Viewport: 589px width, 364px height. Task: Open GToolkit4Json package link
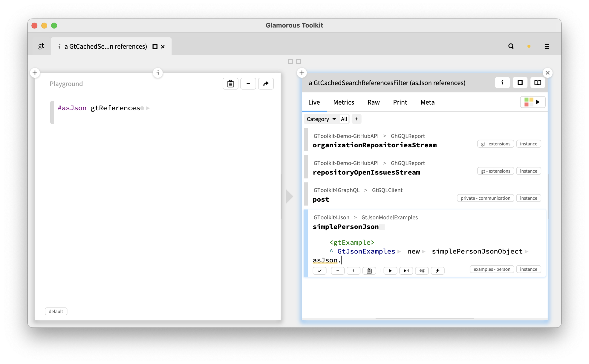click(x=331, y=217)
